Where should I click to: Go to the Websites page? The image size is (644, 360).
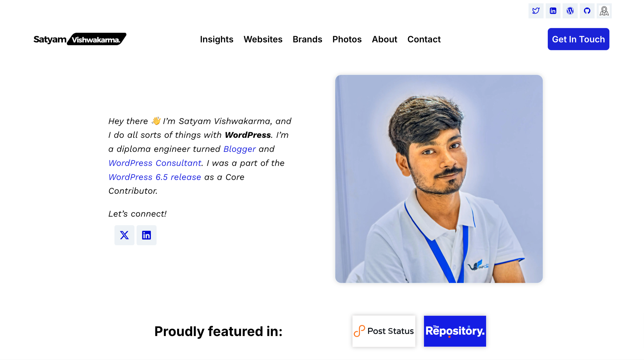[263, 39]
